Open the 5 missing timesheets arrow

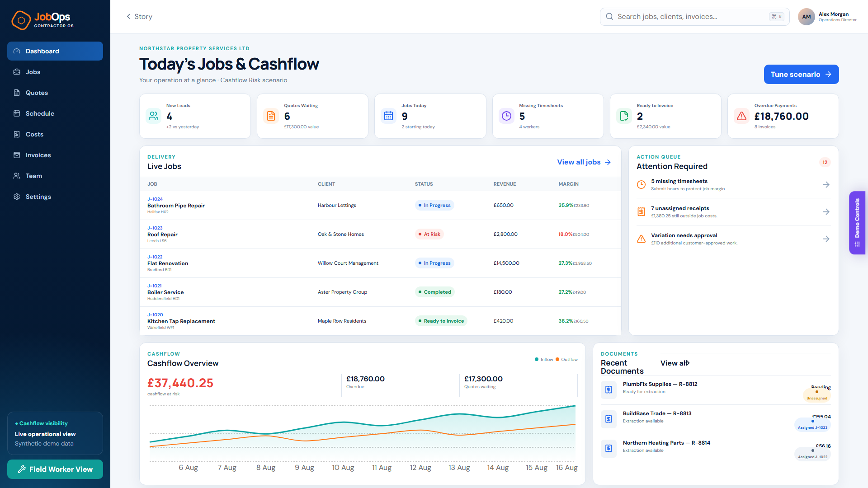click(826, 184)
